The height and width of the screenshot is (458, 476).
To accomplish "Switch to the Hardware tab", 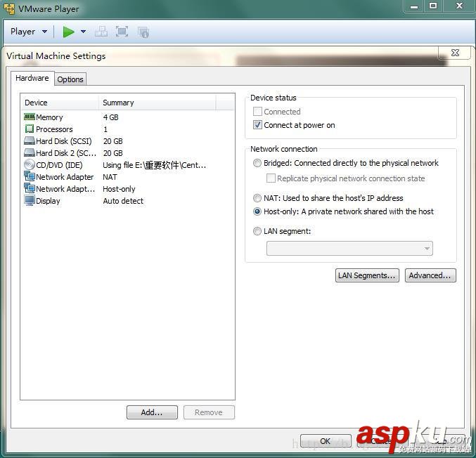I will [x=32, y=78].
